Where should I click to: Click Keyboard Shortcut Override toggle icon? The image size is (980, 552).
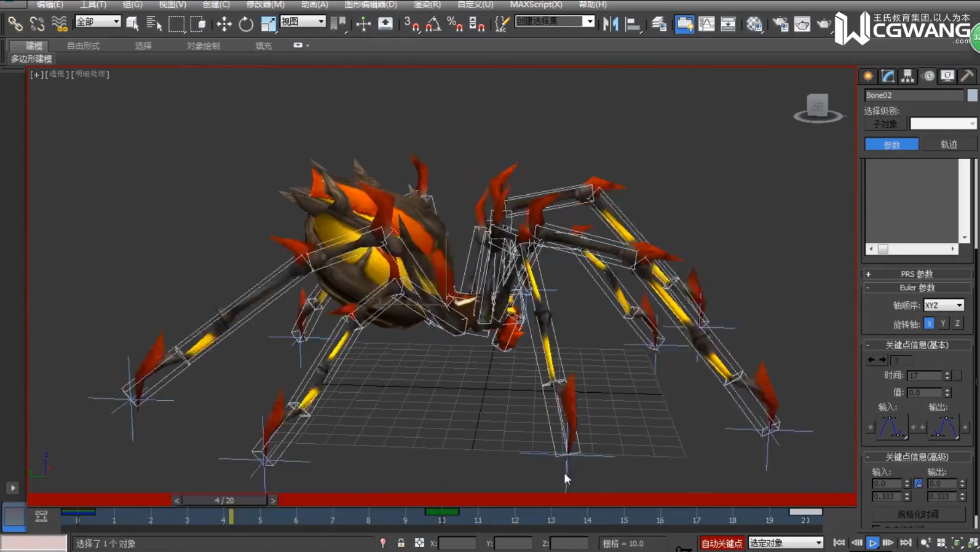click(x=385, y=24)
